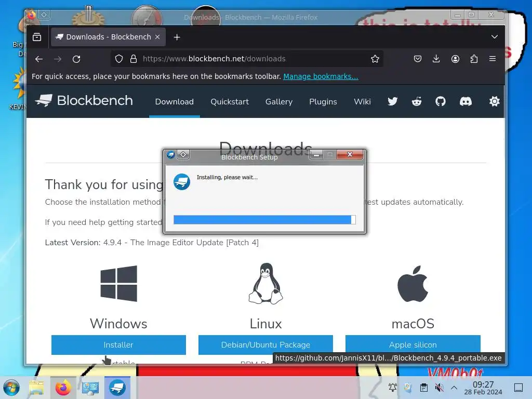Click Blockbench Setup title bar app icon

[171, 155]
